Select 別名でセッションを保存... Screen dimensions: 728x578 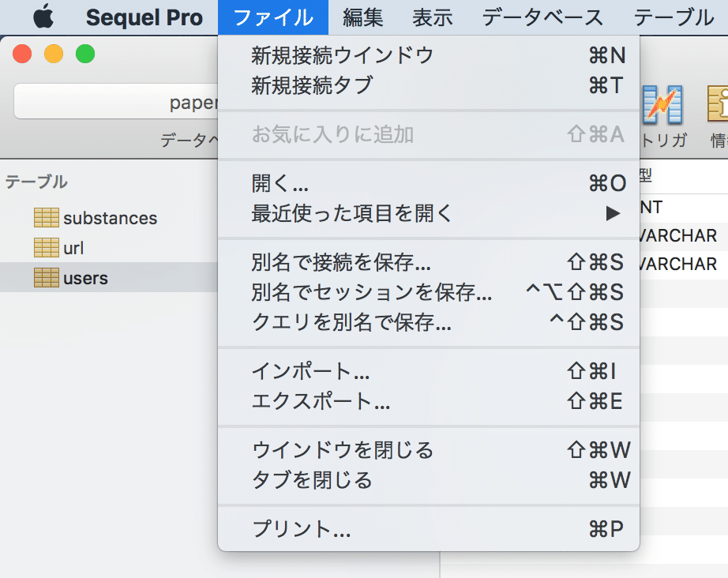click(429, 292)
